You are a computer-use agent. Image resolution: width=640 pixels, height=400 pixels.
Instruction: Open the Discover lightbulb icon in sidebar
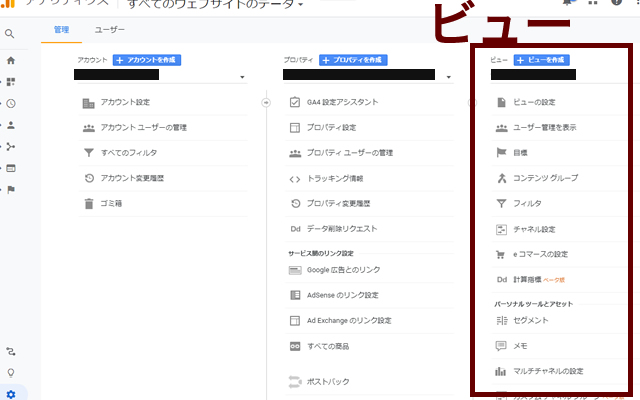(11, 372)
